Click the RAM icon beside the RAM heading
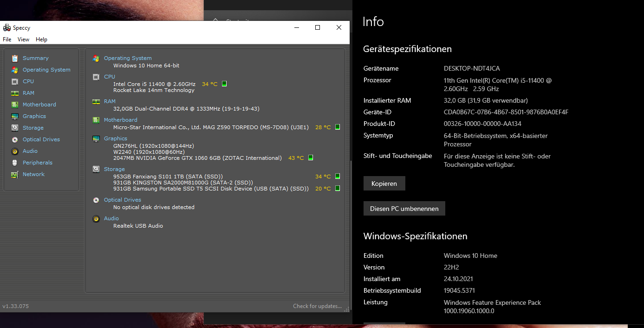 [96, 101]
